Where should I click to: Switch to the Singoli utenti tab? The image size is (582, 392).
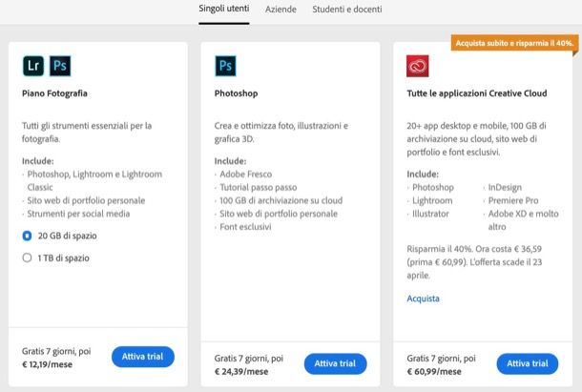224,9
